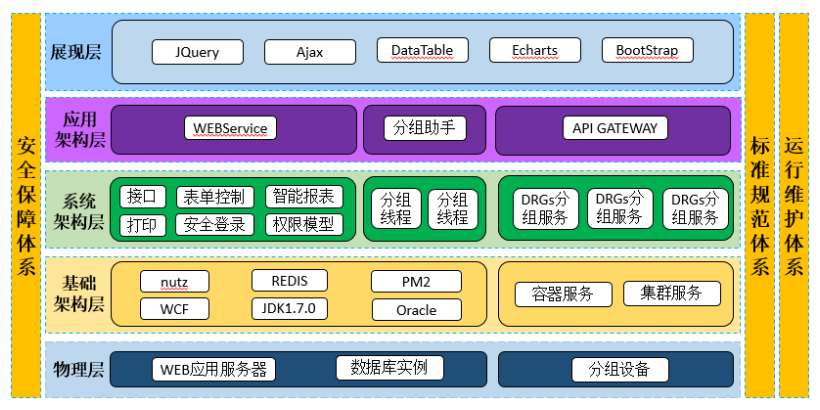Select the 容器服务 box
Screen dimensions: 820x410
pyautogui.click(x=563, y=294)
